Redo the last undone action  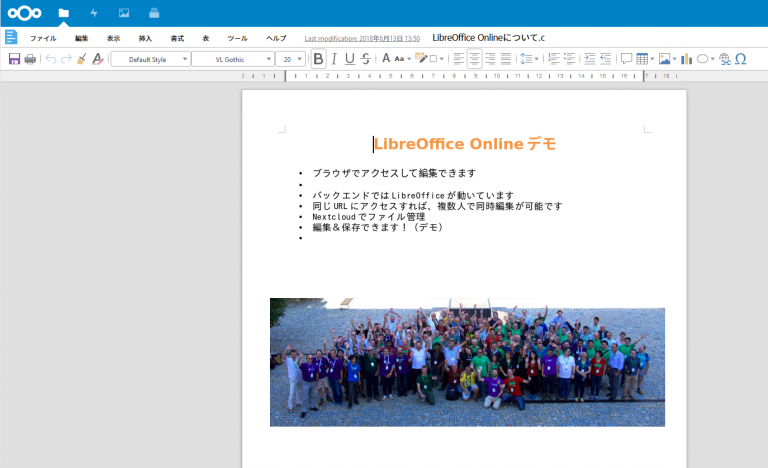click(x=66, y=59)
